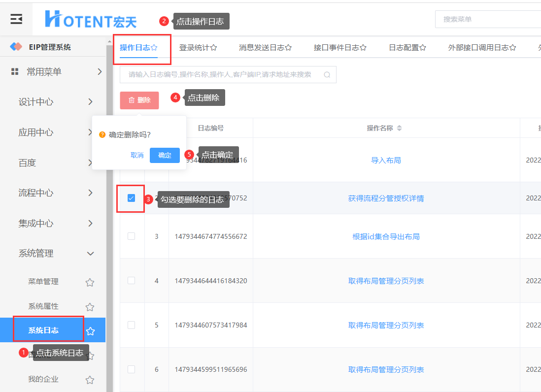Screen dimensions: 541x392
Task: Click the star icon beside 菜单管理
Action: (90, 282)
